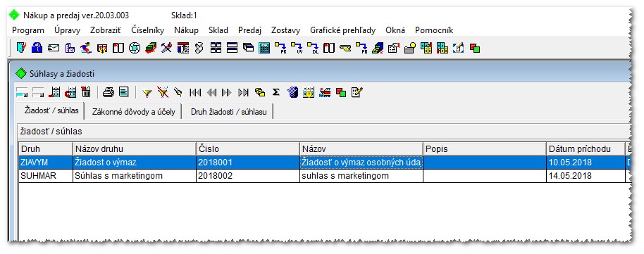Click the checklist with pencil icon

(357, 92)
